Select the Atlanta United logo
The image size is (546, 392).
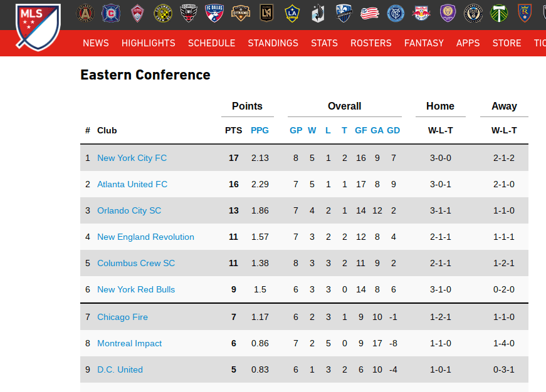[x=84, y=13]
